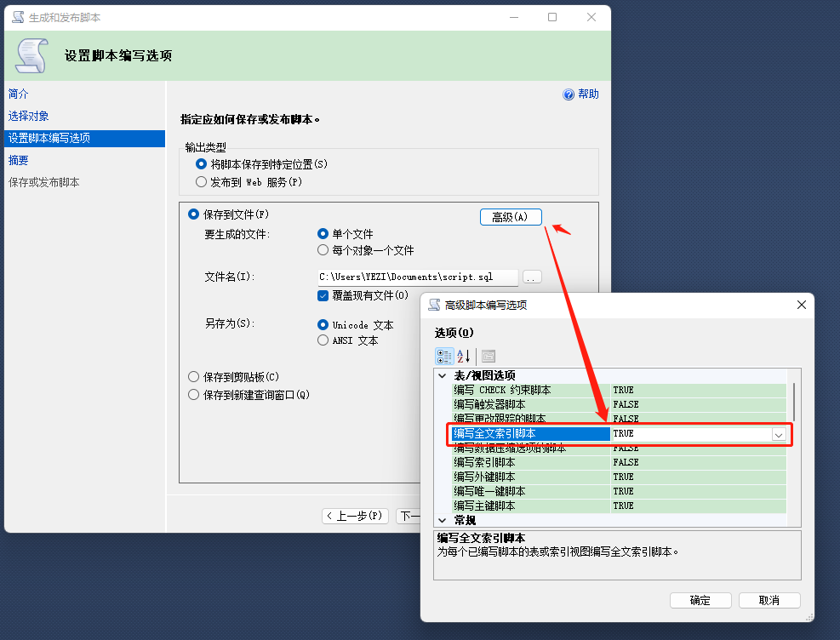Image resolution: width=840 pixels, height=640 pixels.
Task: Select 发布到 Web 服务 radio option
Action: [201, 181]
